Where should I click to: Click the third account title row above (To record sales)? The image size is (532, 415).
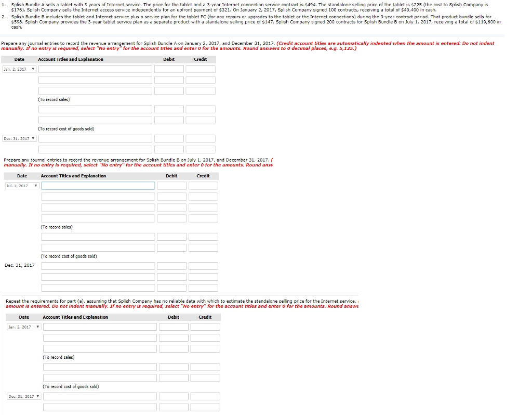[94, 90]
